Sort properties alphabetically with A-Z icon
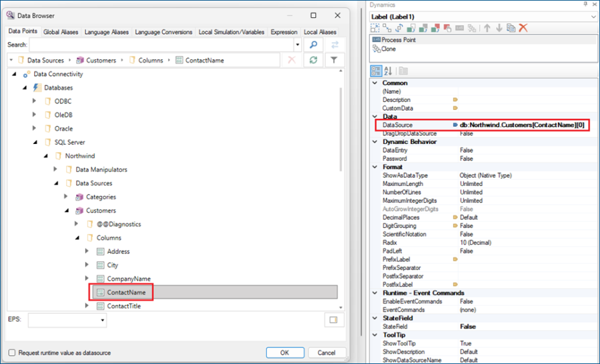The image size is (600, 364). coord(389,71)
